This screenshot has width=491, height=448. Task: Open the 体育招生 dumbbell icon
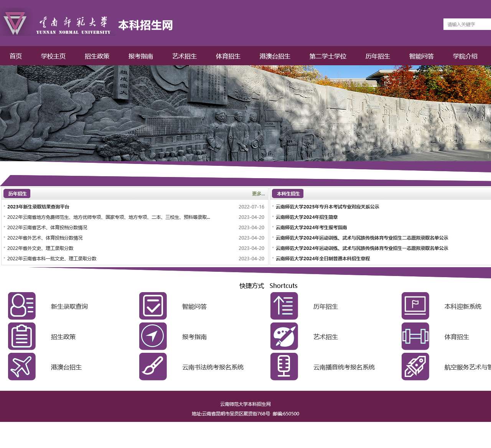coord(415,336)
